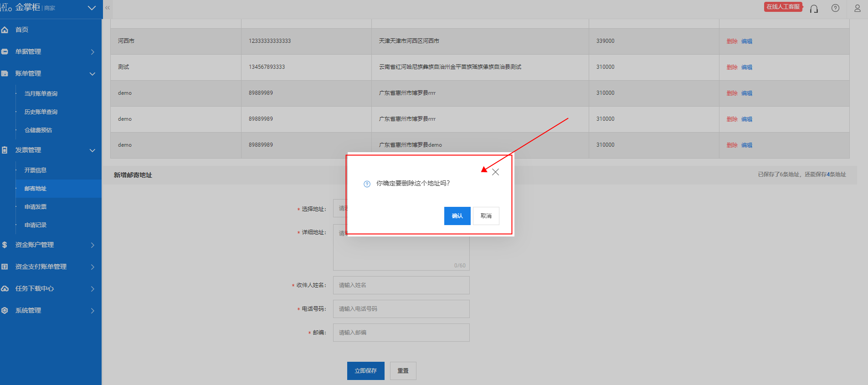Collapse the 发票管理 menu chevron

point(92,150)
